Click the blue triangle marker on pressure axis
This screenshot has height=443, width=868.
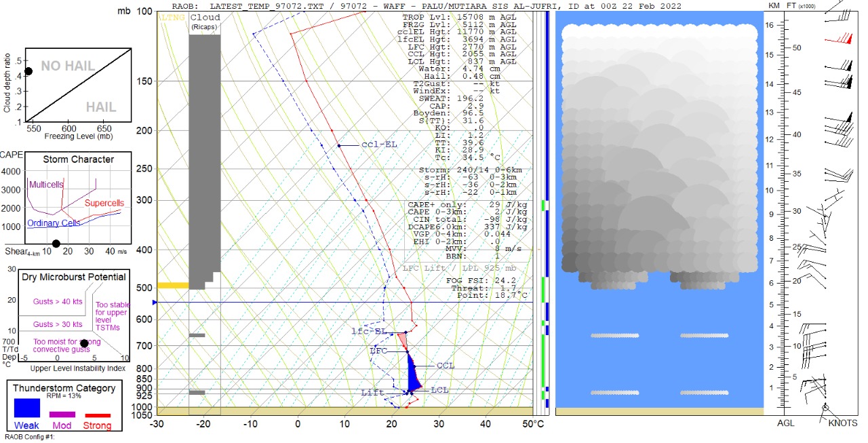pyautogui.click(x=155, y=302)
